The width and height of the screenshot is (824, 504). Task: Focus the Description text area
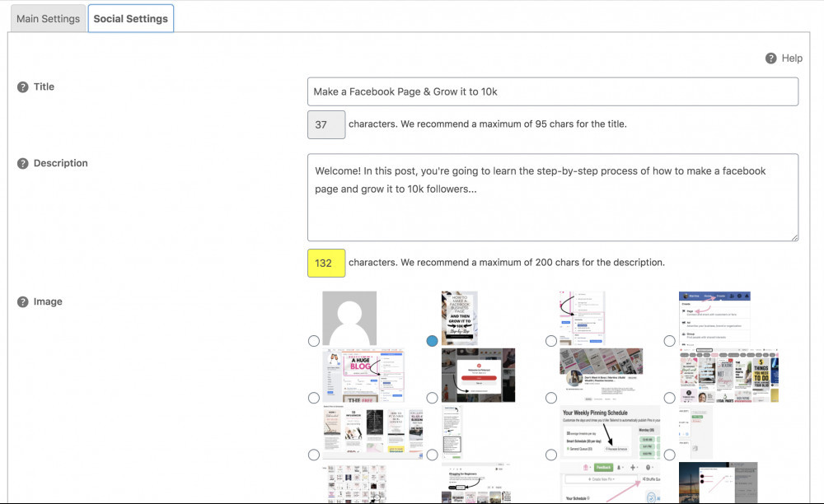pos(553,198)
